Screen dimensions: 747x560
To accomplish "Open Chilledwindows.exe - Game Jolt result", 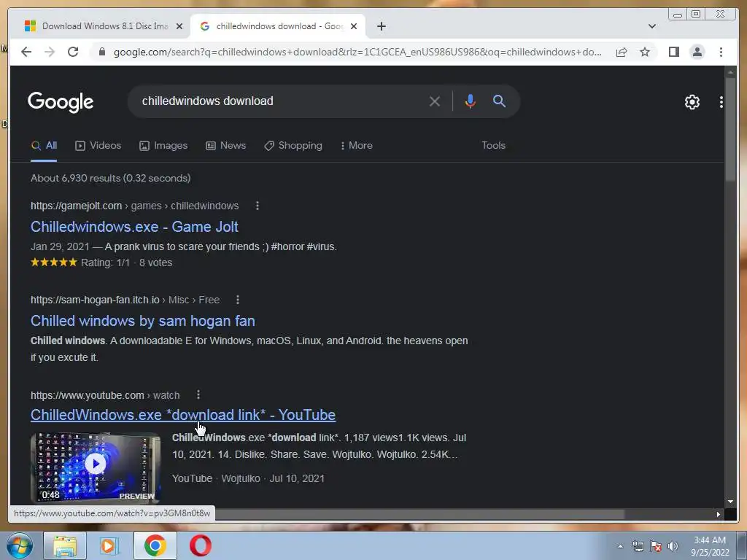I will (134, 227).
